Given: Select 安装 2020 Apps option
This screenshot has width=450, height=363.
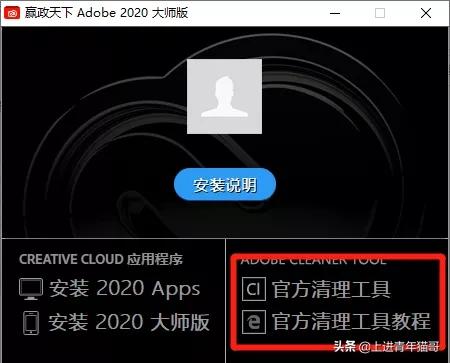Looking at the screenshot, I should [x=125, y=288].
